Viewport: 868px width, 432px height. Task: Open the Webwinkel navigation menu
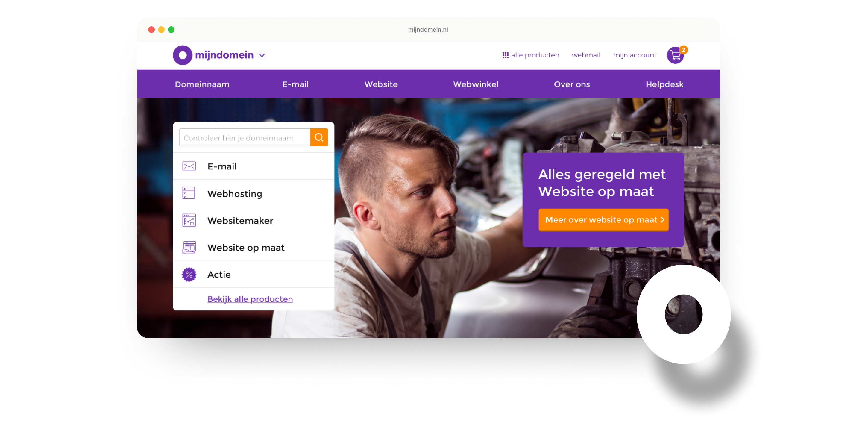point(475,84)
